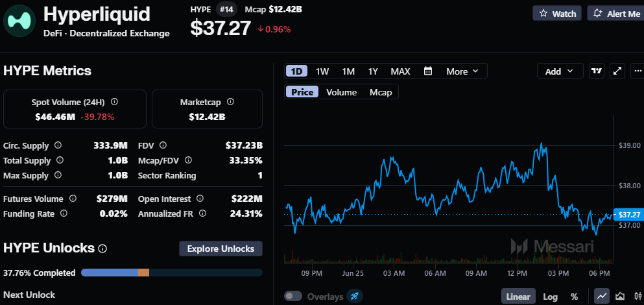Screen dimensions: 644x305
Task: Click the Explore Unlocks button
Action: click(221, 249)
